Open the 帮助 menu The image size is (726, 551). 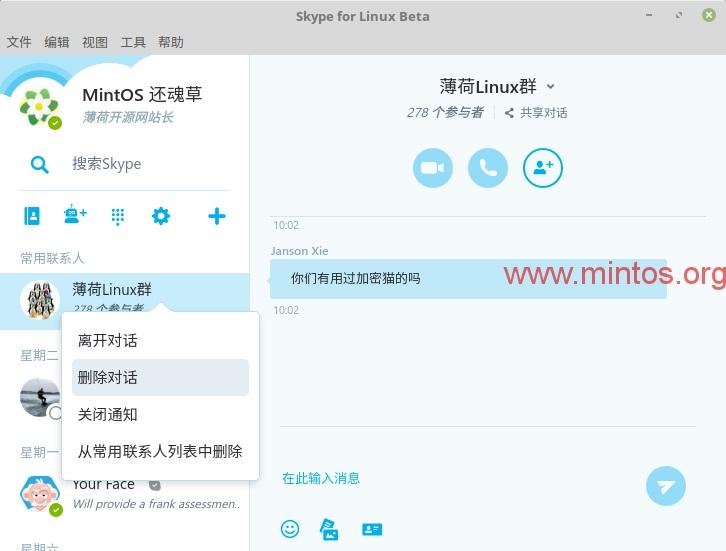point(171,42)
